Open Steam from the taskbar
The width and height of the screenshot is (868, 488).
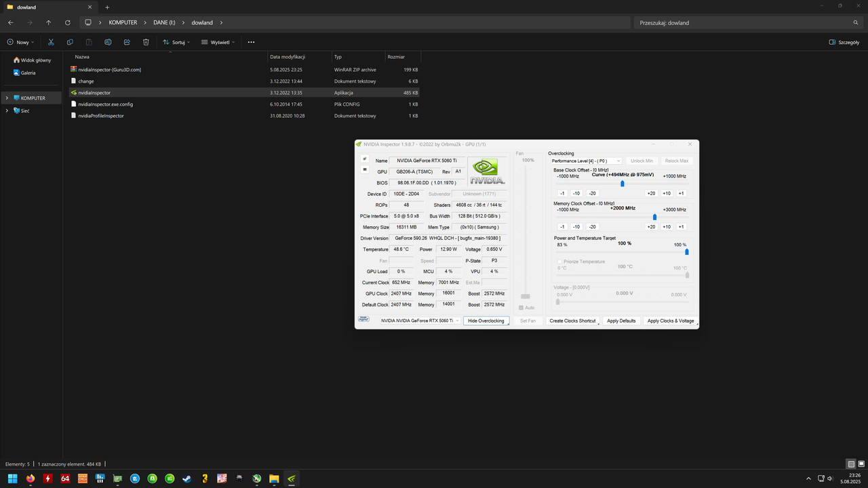(x=186, y=479)
